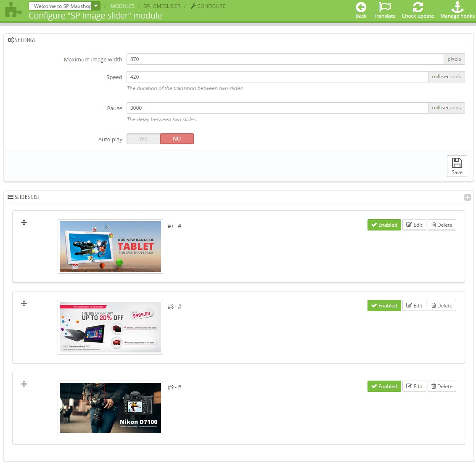476x466 pixels.
Task: Click the 'Auto play' label
Action: [x=110, y=139]
